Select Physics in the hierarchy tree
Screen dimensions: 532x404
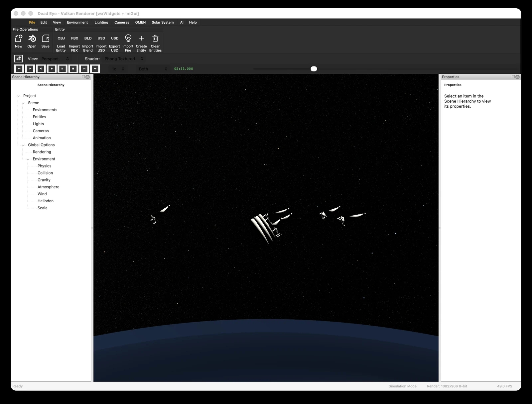(44, 166)
